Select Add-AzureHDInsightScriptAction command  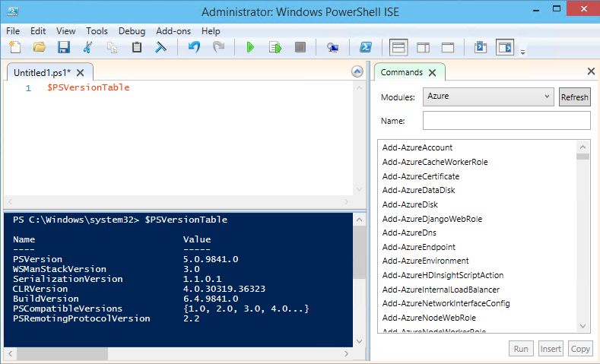pos(443,275)
